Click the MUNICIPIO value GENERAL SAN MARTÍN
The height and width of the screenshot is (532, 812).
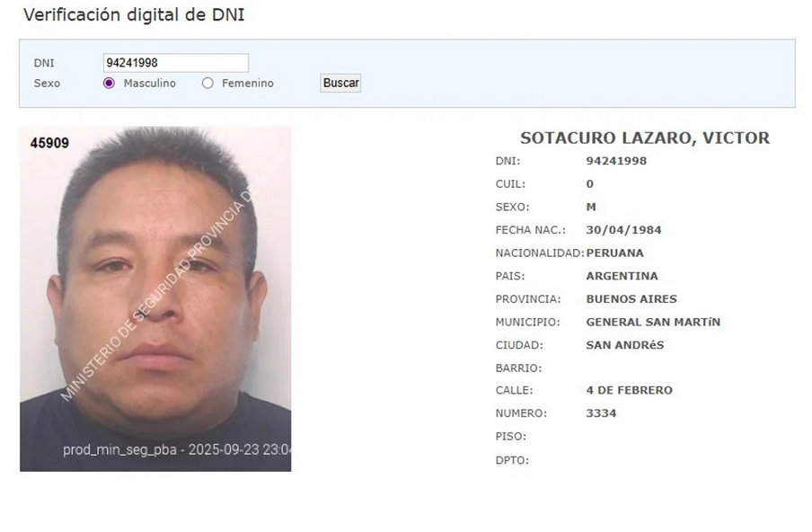tap(653, 322)
